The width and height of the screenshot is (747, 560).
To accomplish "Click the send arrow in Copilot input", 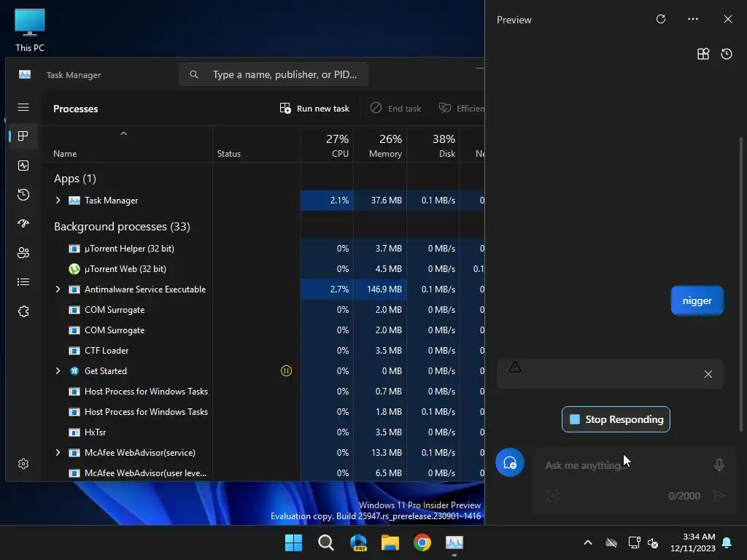I will [719, 496].
